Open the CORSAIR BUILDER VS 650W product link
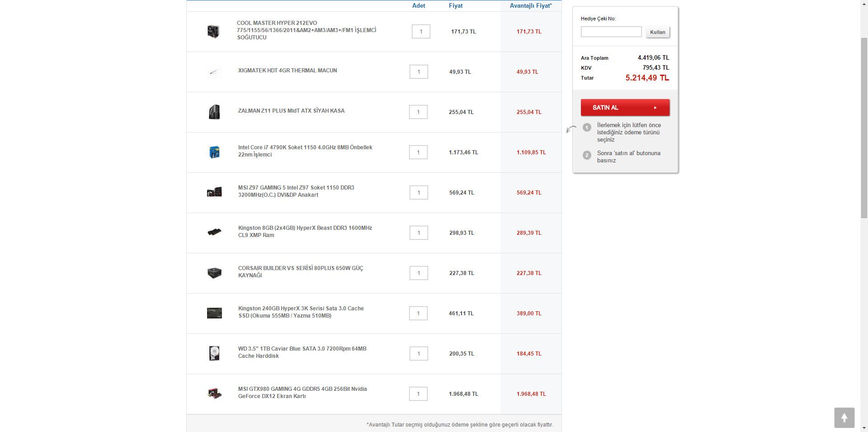Image resolution: width=868 pixels, height=432 pixels. (x=301, y=272)
